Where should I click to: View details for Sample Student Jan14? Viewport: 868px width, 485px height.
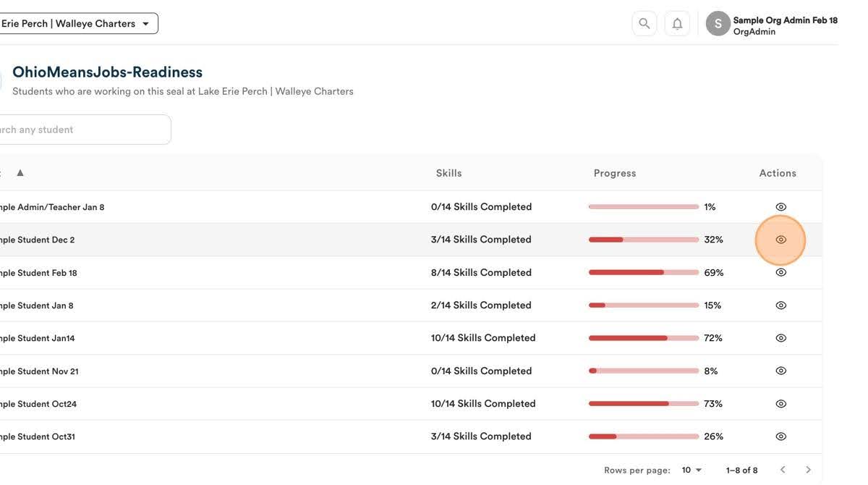click(780, 338)
